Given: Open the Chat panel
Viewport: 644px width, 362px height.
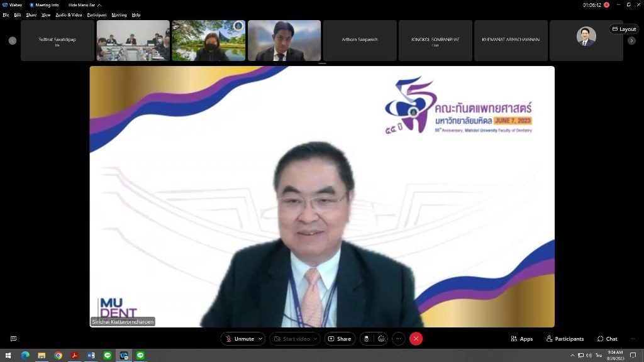Looking at the screenshot, I should [x=607, y=339].
